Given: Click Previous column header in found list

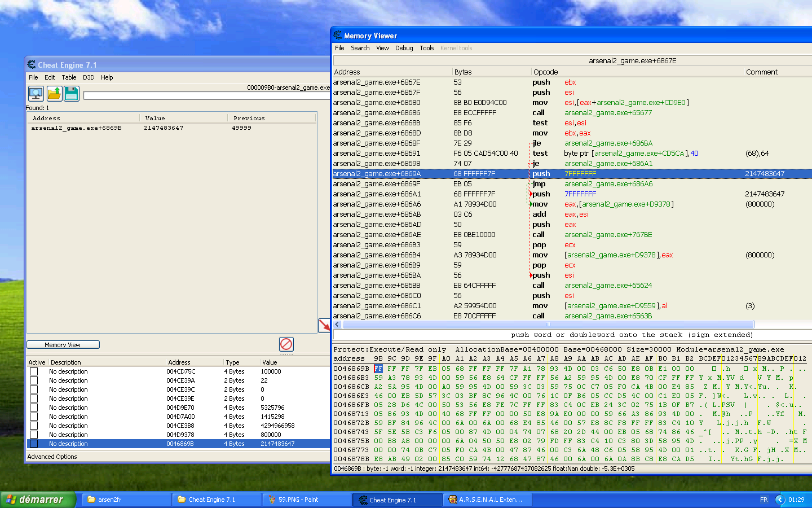Looking at the screenshot, I should click(x=271, y=118).
